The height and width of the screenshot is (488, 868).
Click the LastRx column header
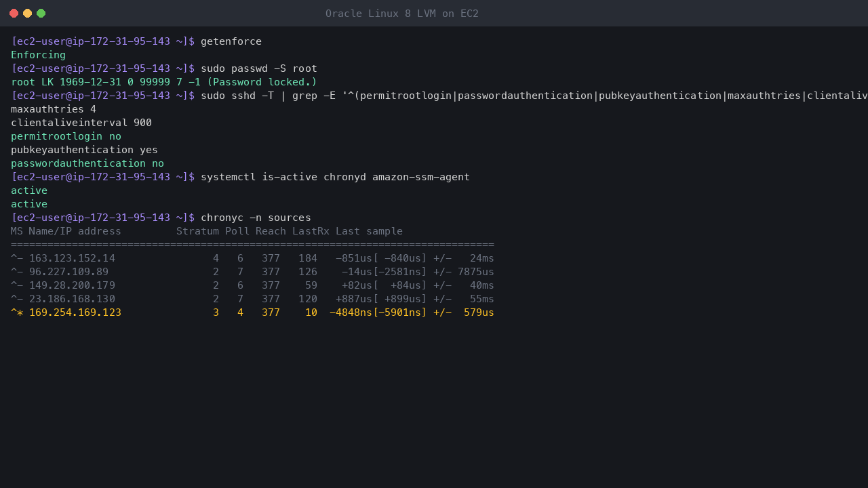(x=311, y=231)
